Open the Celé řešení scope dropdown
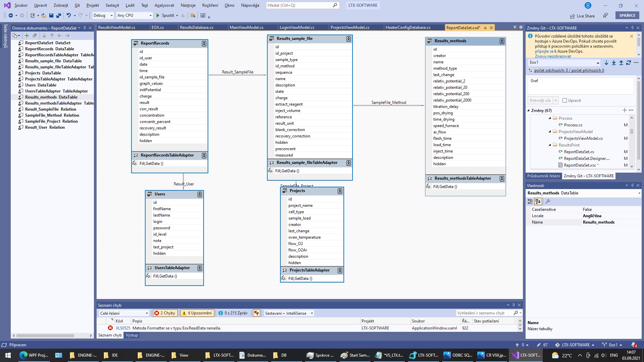 point(124,313)
